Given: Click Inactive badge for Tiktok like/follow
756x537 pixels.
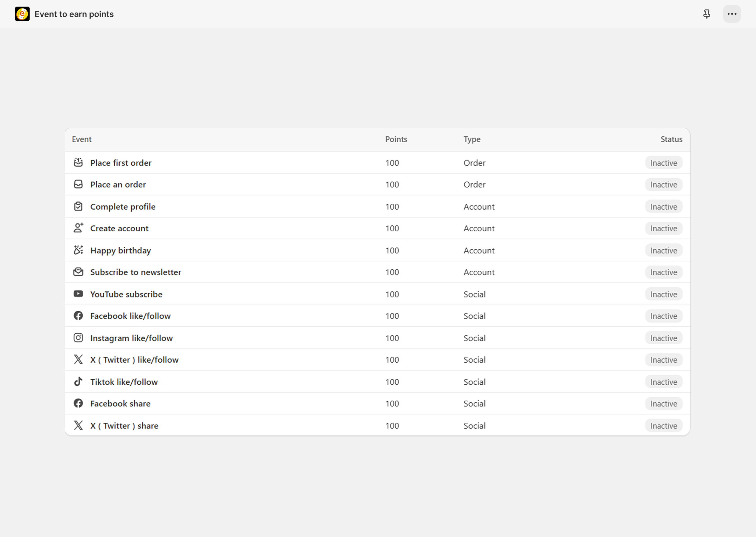Looking at the screenshot, I should (x=664, y=382).
